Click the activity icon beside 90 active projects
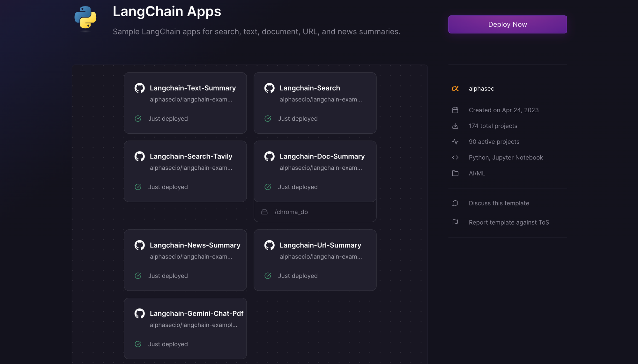 455,141
